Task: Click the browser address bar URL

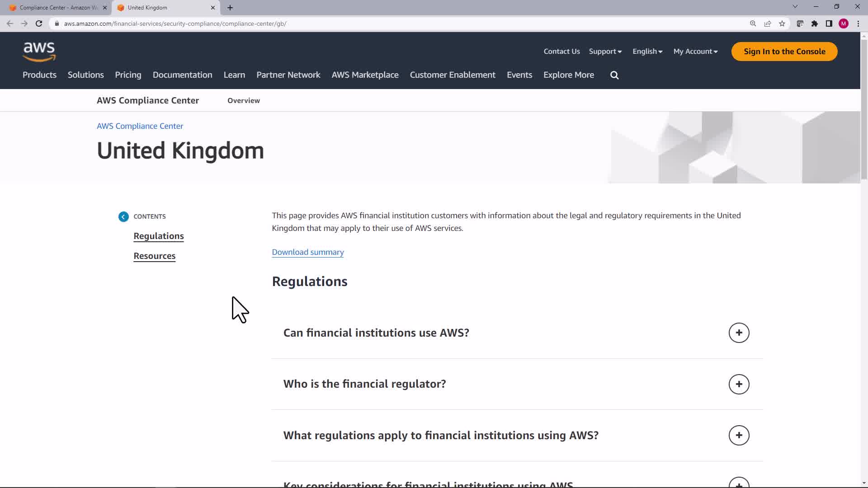Action: click(175, 23)
